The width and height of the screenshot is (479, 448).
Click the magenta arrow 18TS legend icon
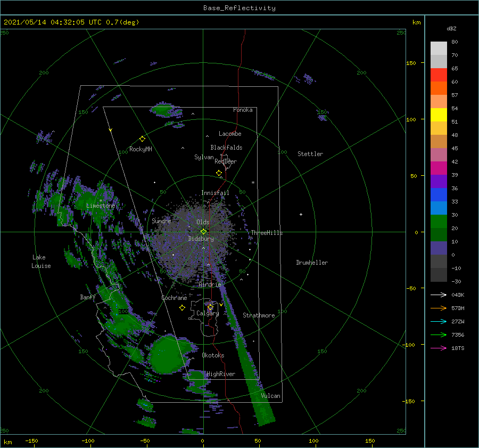click(x=439, y=348)
